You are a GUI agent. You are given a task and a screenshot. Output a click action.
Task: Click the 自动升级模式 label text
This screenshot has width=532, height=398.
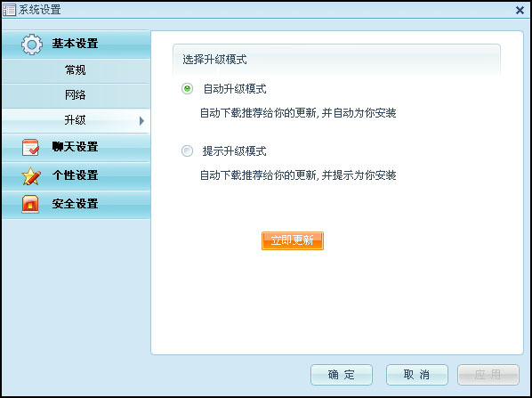(235, 89)
